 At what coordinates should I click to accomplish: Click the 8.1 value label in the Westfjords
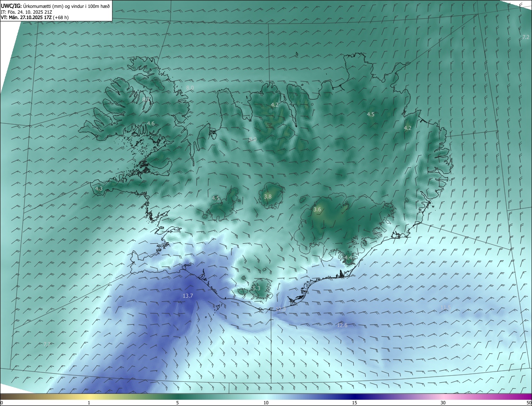pos(146,100)
